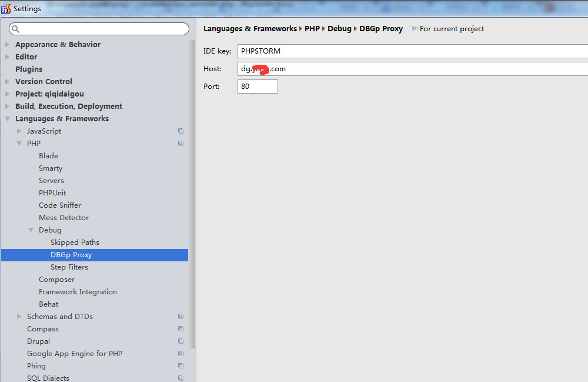Image resolution: width=588 pixels, height=382 pixels.
Task: Expand the Build, Execution, Deployment section
Action: point(7,106)
